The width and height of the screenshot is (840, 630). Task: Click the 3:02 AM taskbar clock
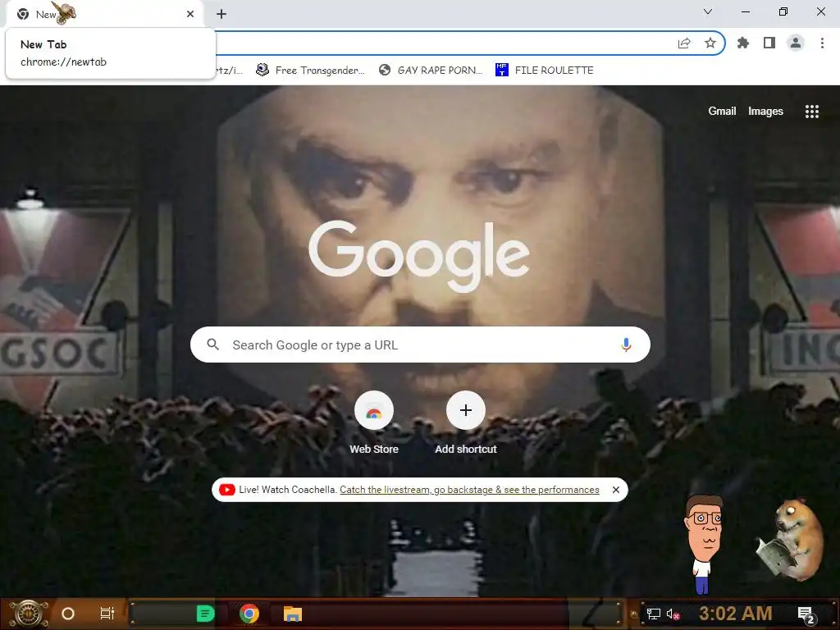[736, 614]
